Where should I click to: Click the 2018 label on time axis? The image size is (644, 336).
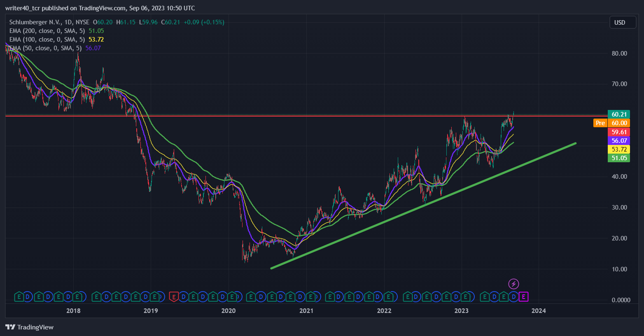[x=73, y=311]
